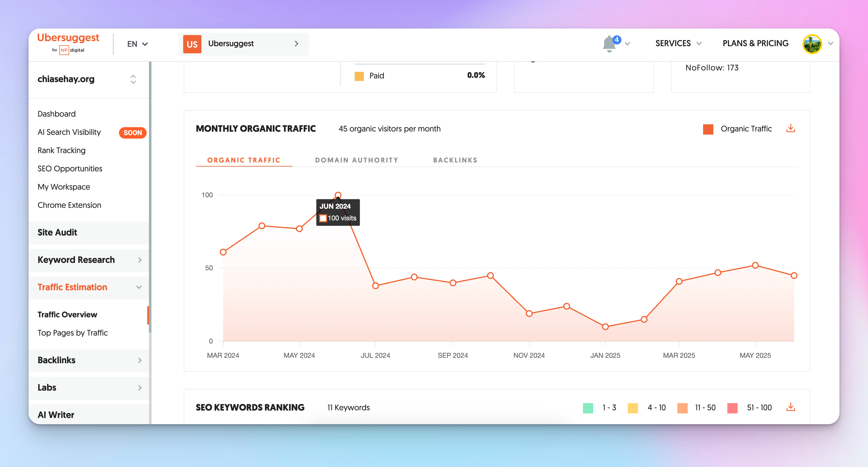Toggle the 51 - 100 ranking legend swatch
This screenshot has width=868, height=467.
(x=732, y=408)
